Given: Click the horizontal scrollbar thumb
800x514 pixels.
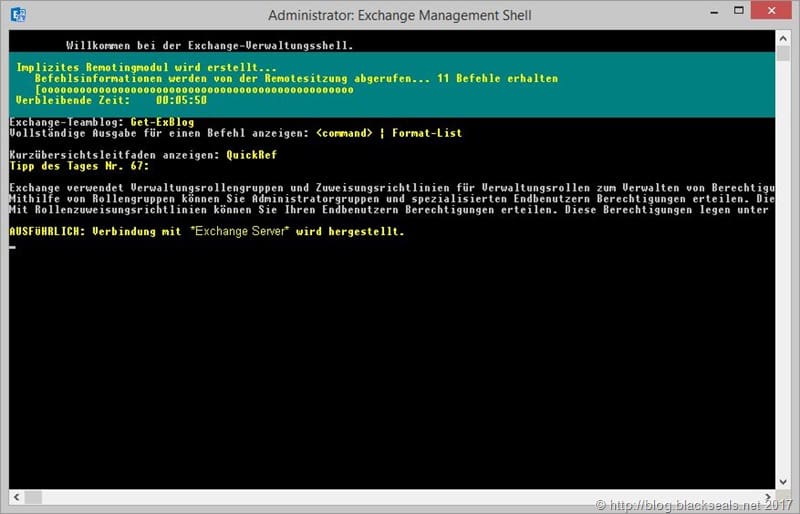Looking at the screenshot, I should [33, 497].
